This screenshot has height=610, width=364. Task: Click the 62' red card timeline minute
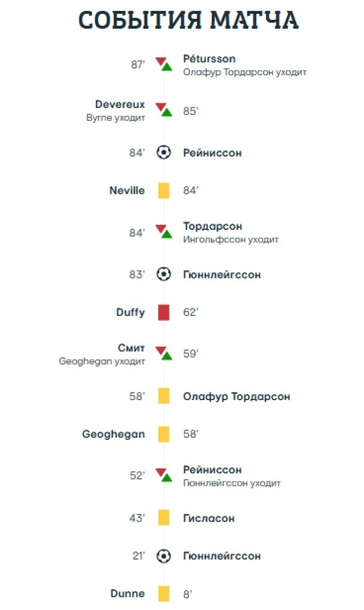point(190,313)
